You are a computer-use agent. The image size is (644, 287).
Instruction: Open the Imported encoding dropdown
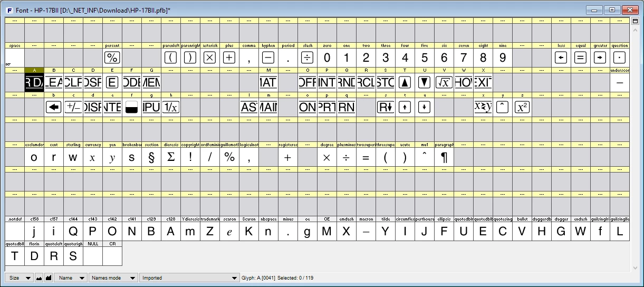click(189, 278)
